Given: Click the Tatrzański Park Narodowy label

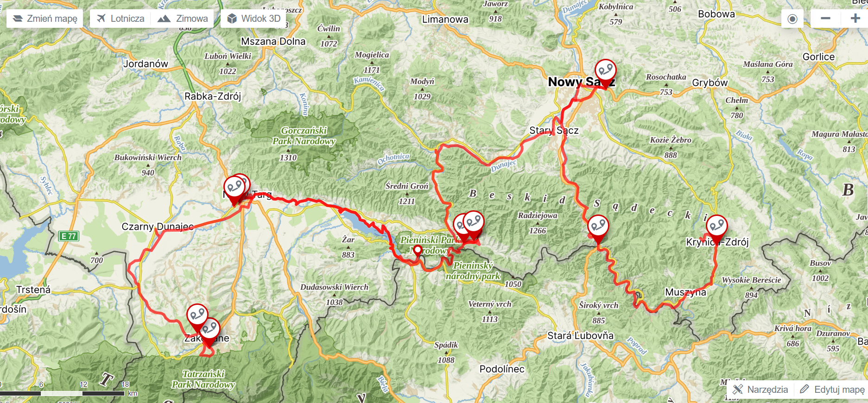Looking at the screenshot, I should (203, 379).
